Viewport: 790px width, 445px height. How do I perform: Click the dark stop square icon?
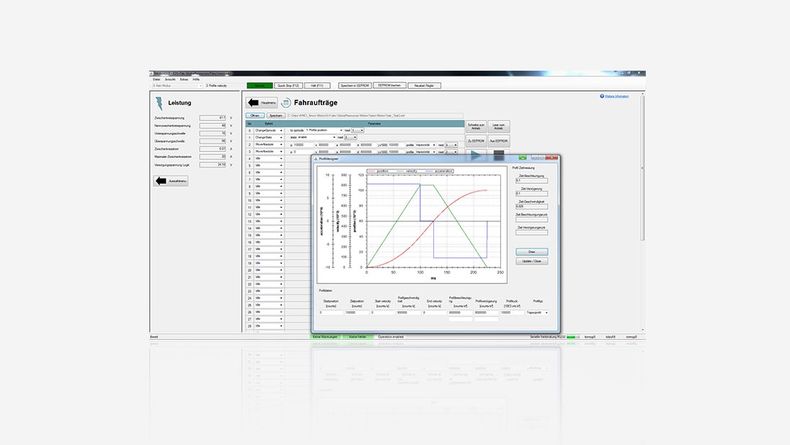(498, 156)
